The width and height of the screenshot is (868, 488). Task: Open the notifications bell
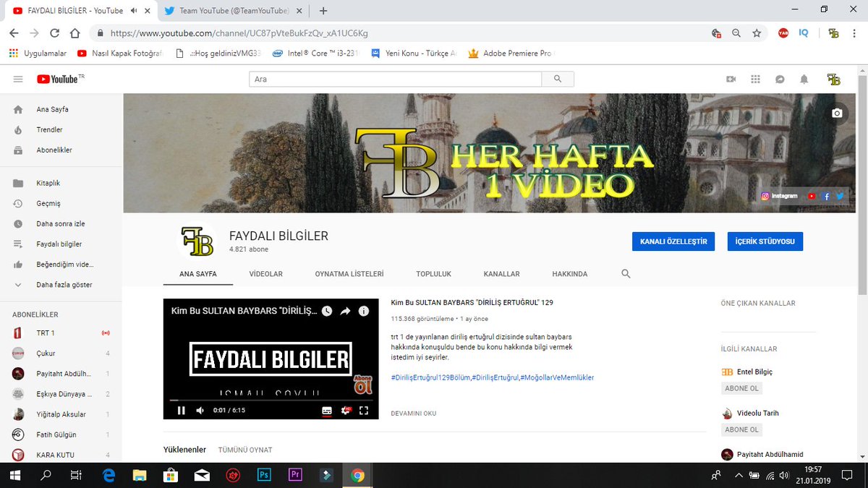tap(804, 80)
